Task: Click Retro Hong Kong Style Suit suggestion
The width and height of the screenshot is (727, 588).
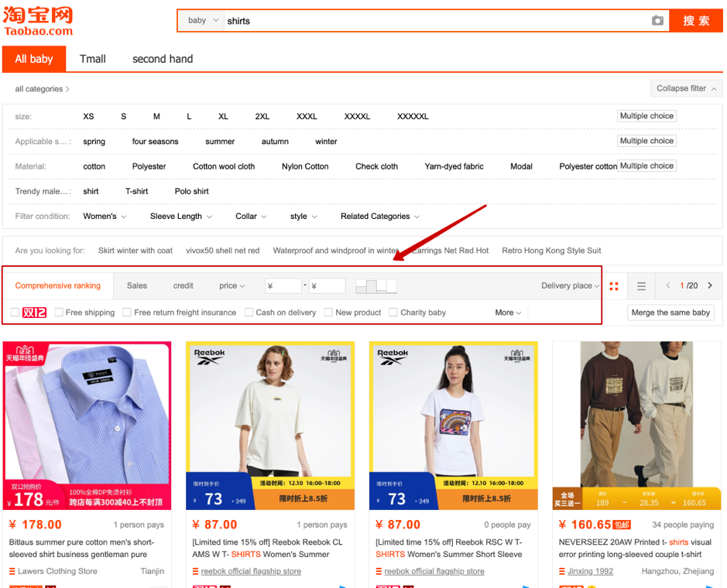Action: [x=551, y=251]
